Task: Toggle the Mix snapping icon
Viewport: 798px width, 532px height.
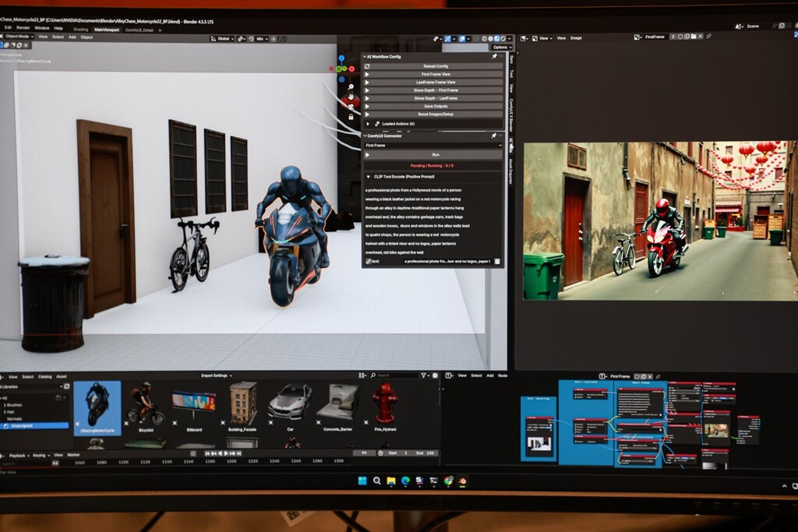Action: 251,39
